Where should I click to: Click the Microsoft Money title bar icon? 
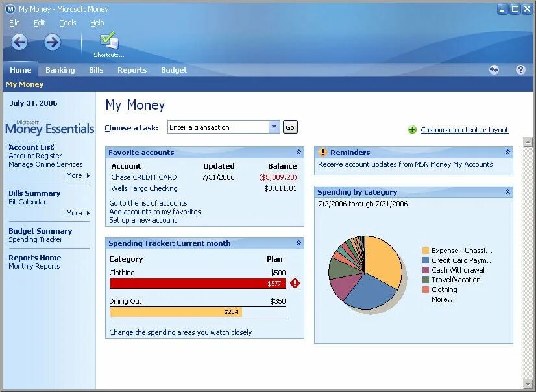(x=10, y=9)
